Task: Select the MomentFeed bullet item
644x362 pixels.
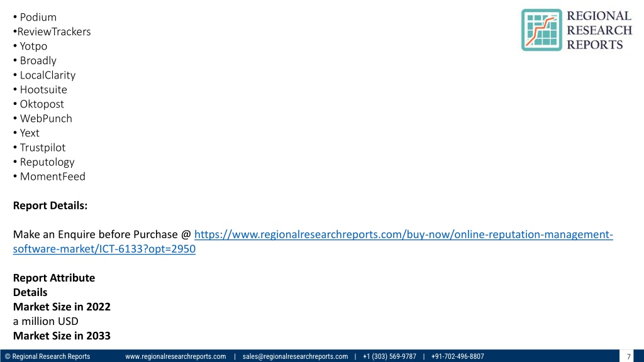Action: 49,177
